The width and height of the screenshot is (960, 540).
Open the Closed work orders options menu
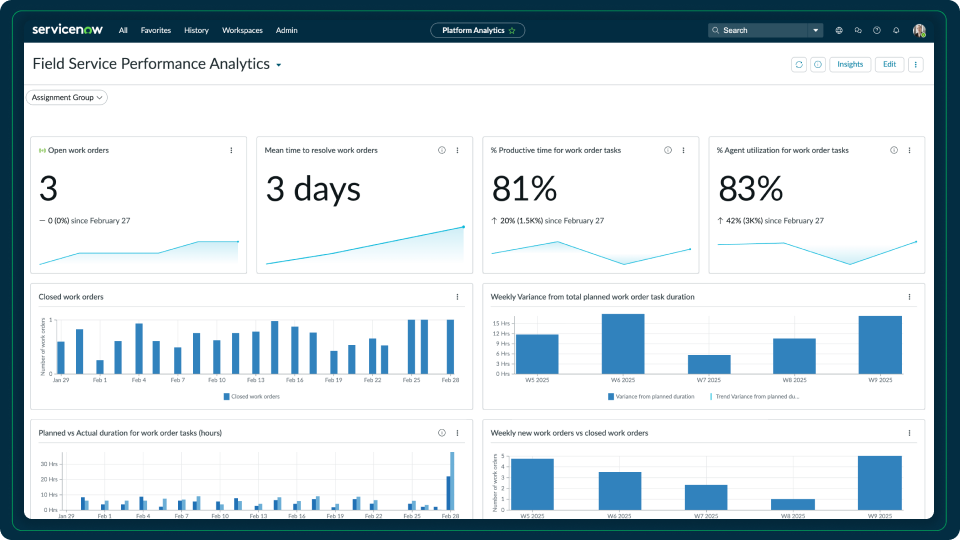point(457,297)
